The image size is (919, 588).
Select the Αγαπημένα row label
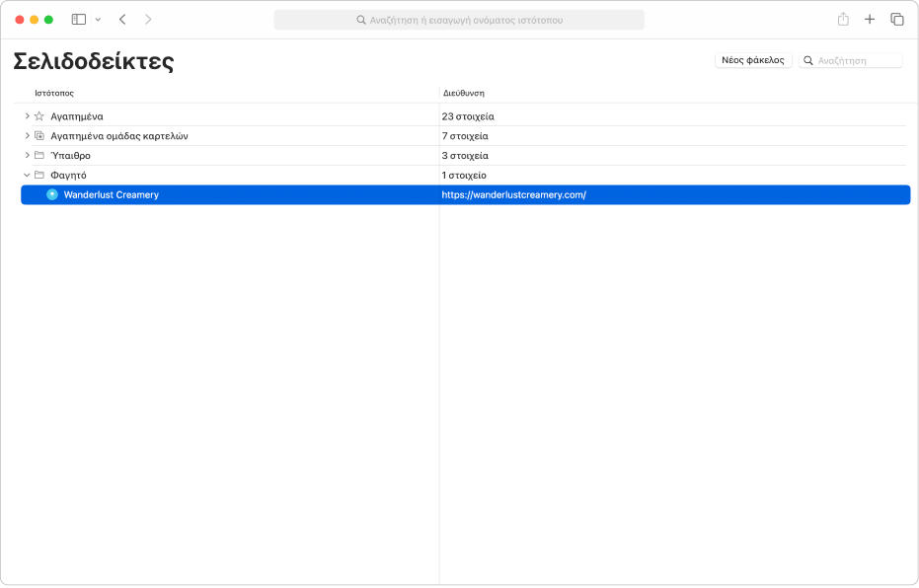click(x=77, y=116)
